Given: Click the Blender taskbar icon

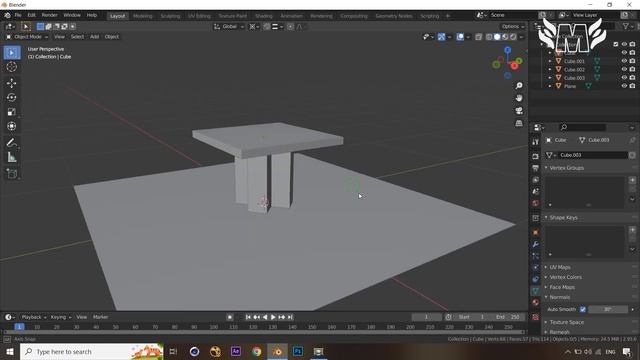Looking at the screenshot, I should (x=277, y=351).
